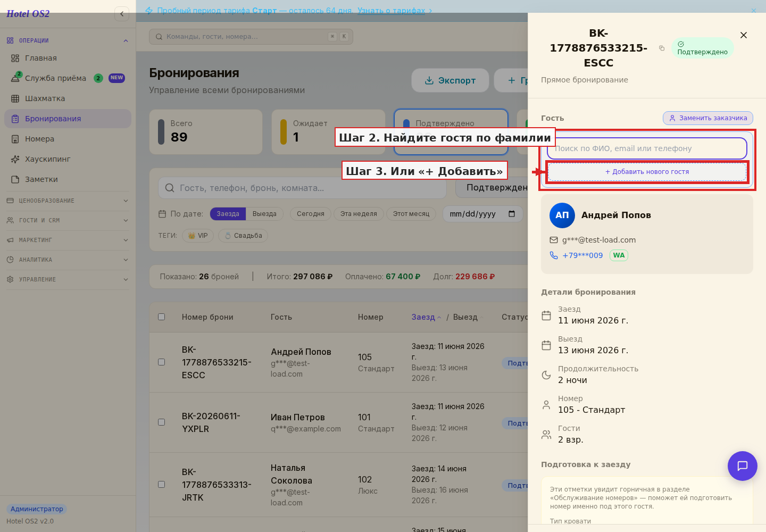
Task: Open WhatsApp via the WA badge
Action: pyautogui.click(x=619, y=255)
